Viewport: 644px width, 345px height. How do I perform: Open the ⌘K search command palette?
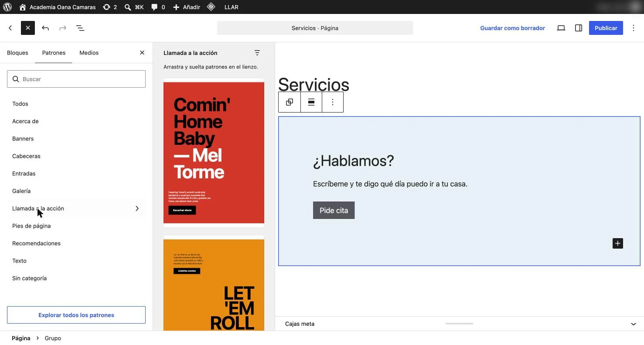[134, 7]
